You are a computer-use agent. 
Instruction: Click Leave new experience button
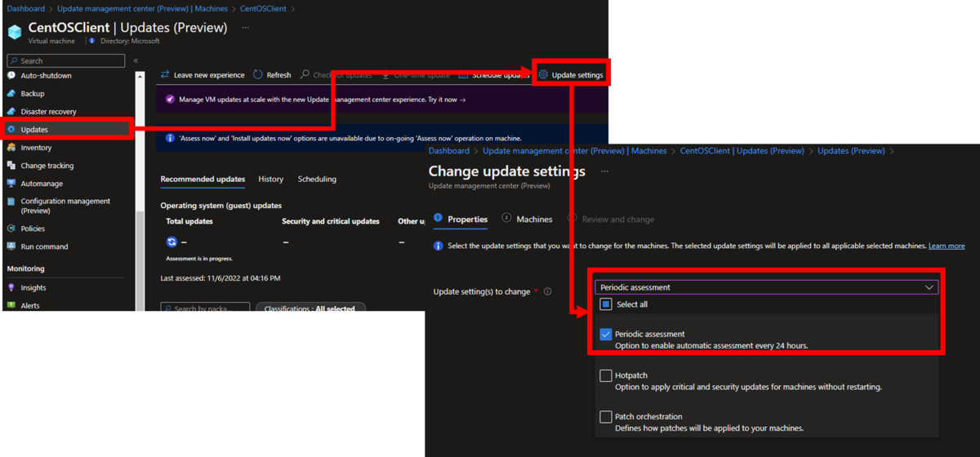(203, 75)
